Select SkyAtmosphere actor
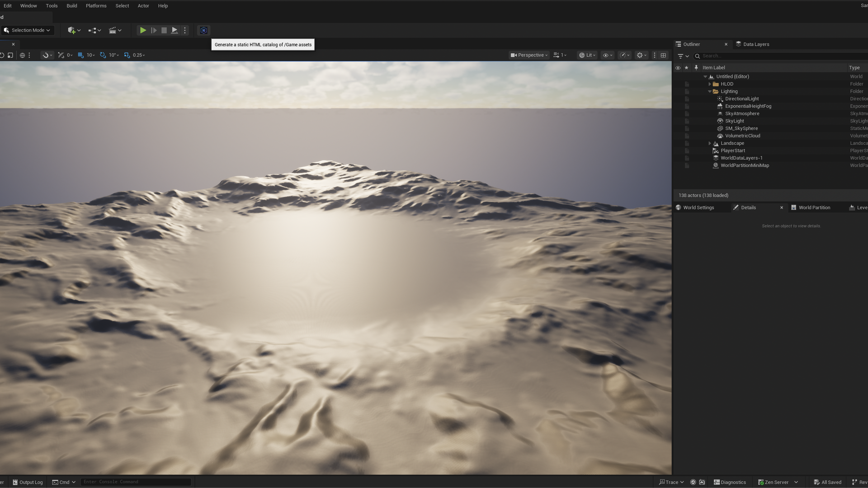Screen dimensions: 868x488 click(x=742, y=114)
